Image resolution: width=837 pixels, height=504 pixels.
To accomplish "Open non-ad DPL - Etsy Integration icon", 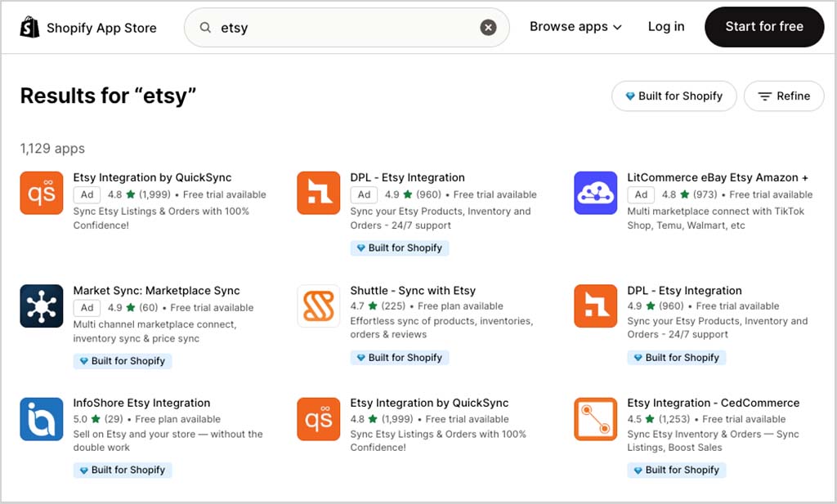I will coord(596,306).
